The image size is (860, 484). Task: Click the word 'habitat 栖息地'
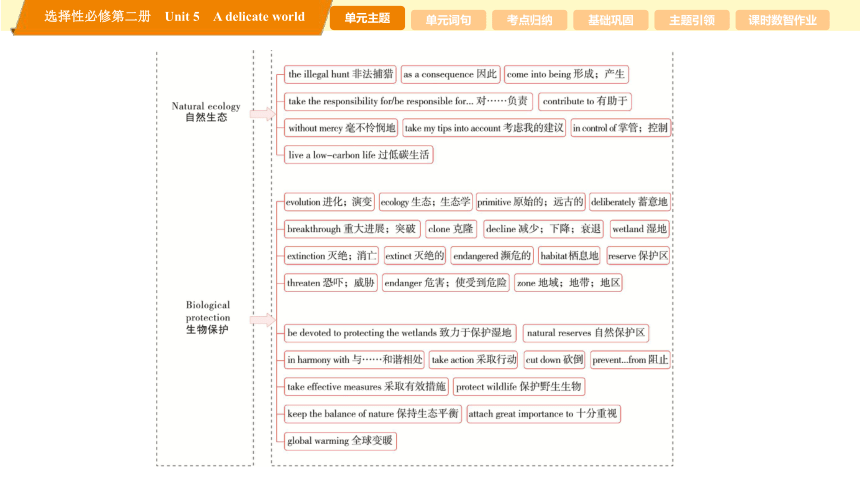(569, 256)
